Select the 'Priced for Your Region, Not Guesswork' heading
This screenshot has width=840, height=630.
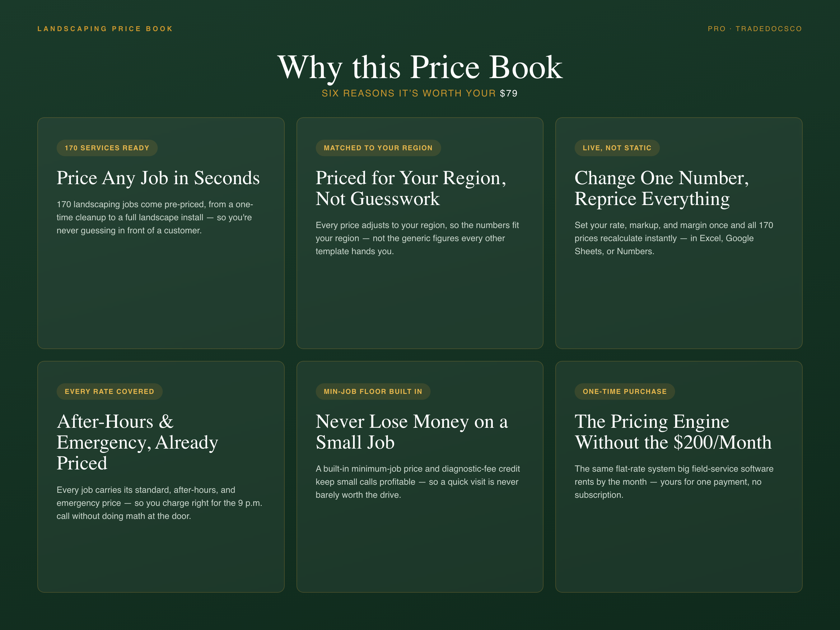(411, 188)
